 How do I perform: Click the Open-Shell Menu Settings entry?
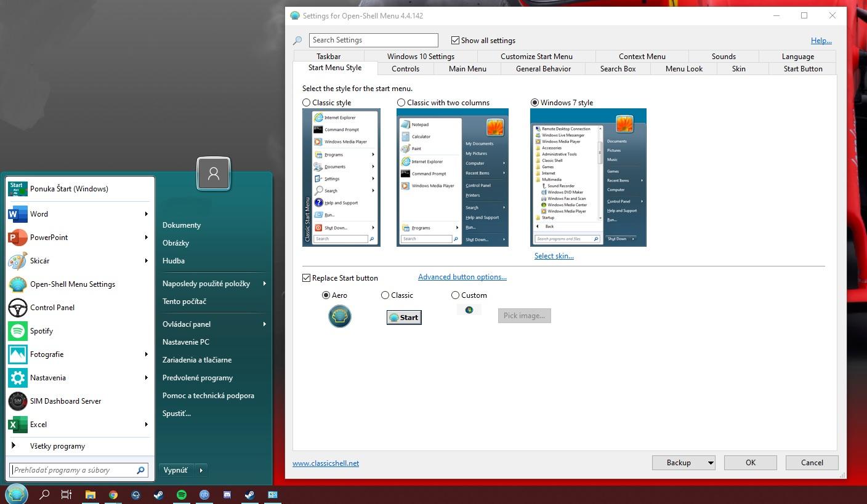[72, 284]
